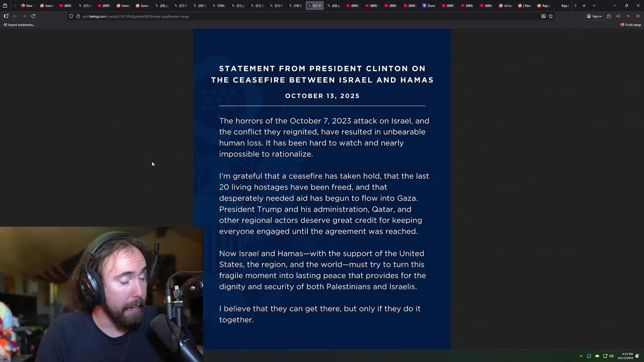Viewport: 644px width, 362px height.
Task: Close the currently active X tab
Action: point(319,6)
